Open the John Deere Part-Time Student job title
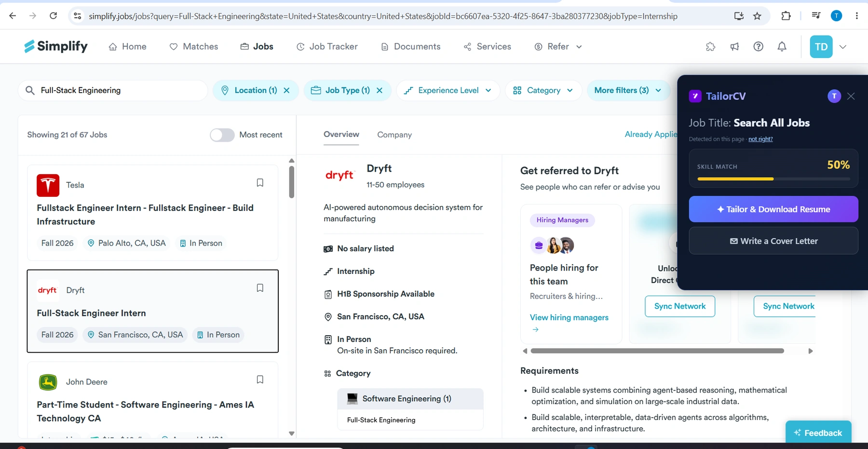Viewport: 868px width, 449px height. (145, 411)
